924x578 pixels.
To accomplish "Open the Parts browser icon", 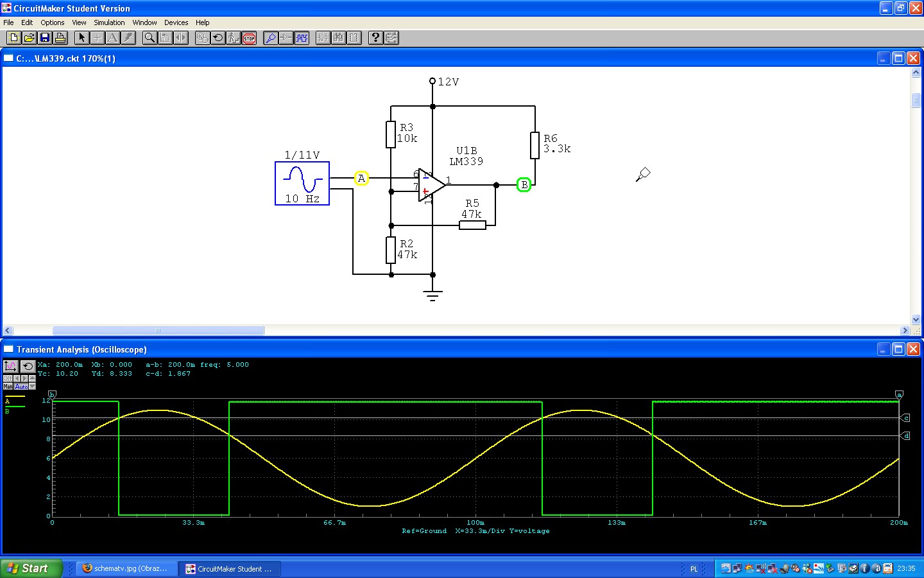I will coord(323,38).
